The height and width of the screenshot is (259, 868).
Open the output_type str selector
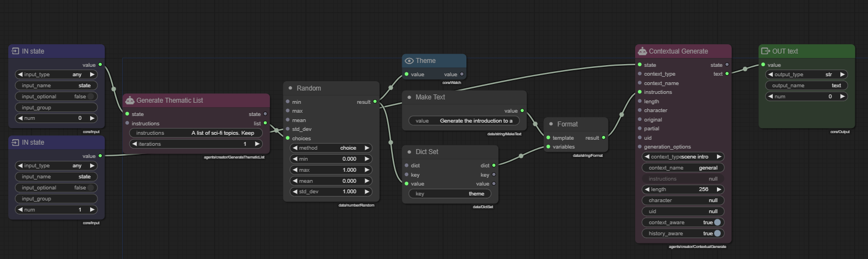(x=806, y=75)
